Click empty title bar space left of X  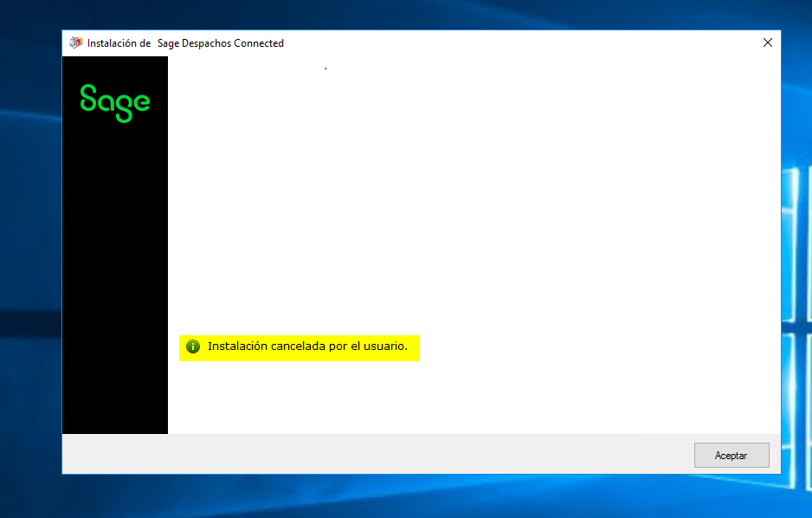click(519, 43)
